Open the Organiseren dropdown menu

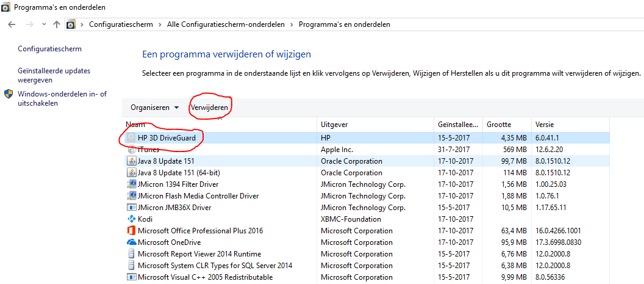(x=155, y=107)
